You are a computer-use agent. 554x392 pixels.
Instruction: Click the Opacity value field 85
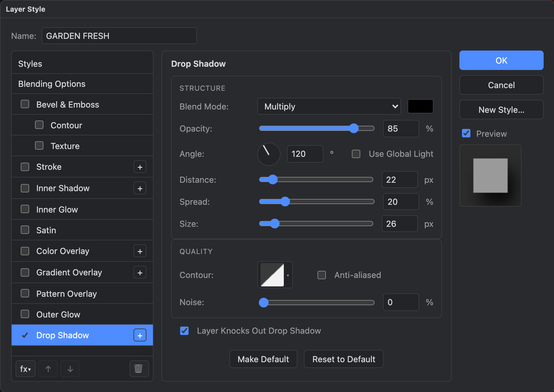tap(401, 129)
